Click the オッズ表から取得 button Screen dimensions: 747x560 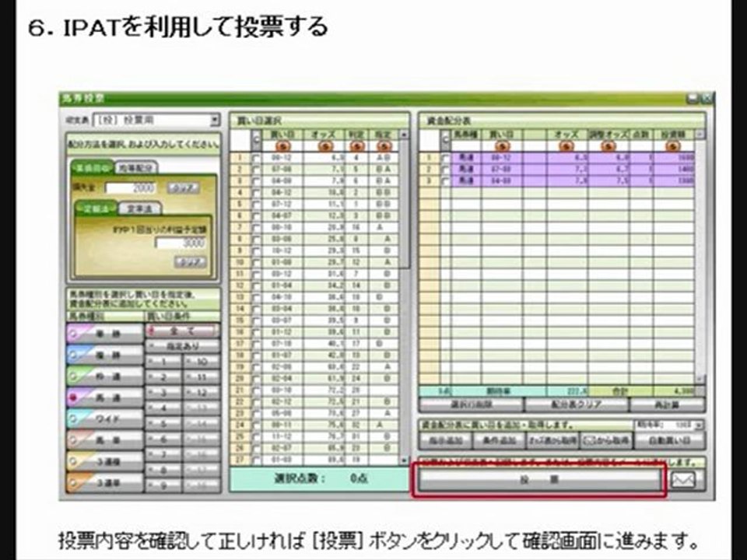coord(552,440)
